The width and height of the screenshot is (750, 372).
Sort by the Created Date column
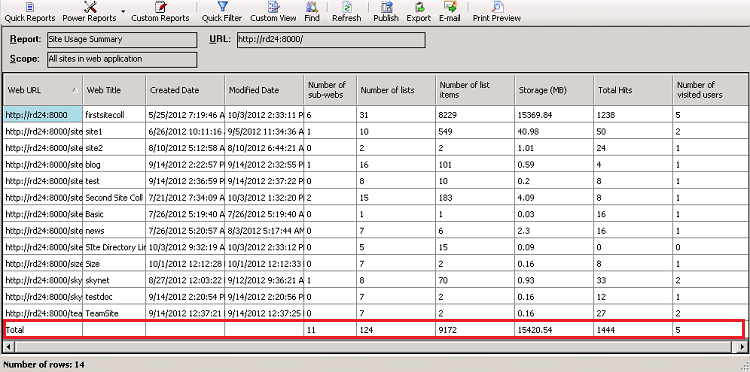(185, 90)
